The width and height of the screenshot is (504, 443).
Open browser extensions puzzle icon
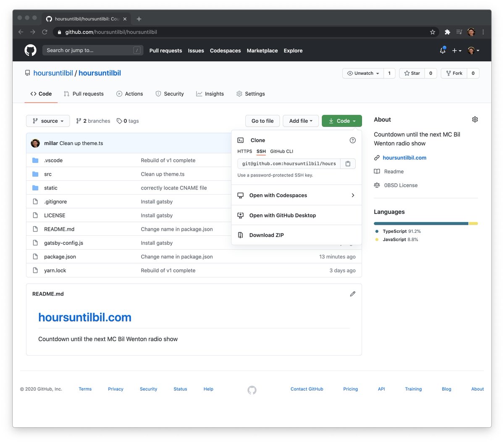coord(447,32)
